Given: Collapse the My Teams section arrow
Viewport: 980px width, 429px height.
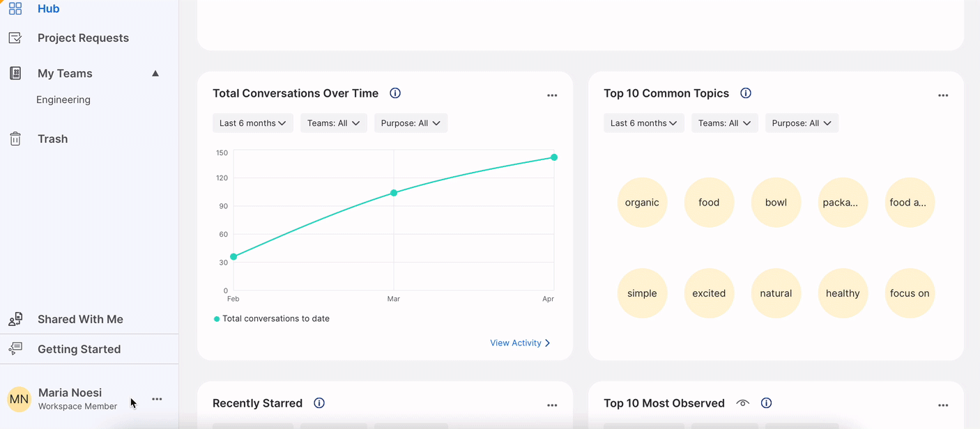Looking at the screenshot, I should click(x=155, y=74).
